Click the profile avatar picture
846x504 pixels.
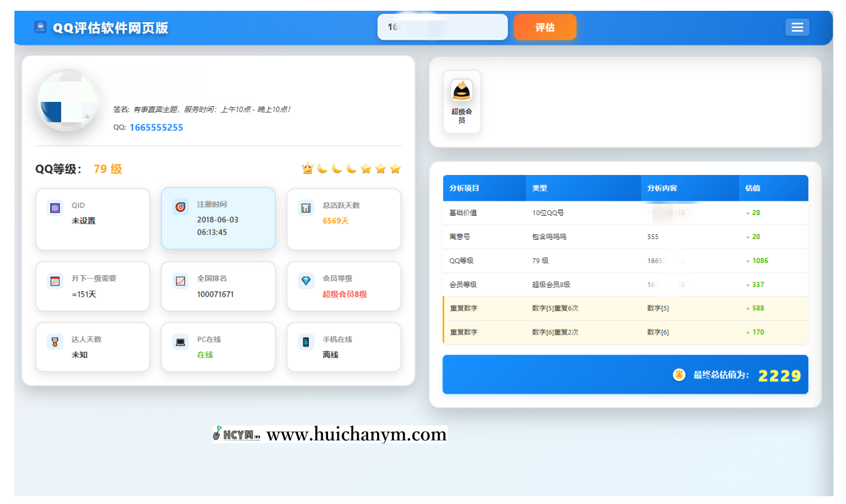(x=68, y=101)
